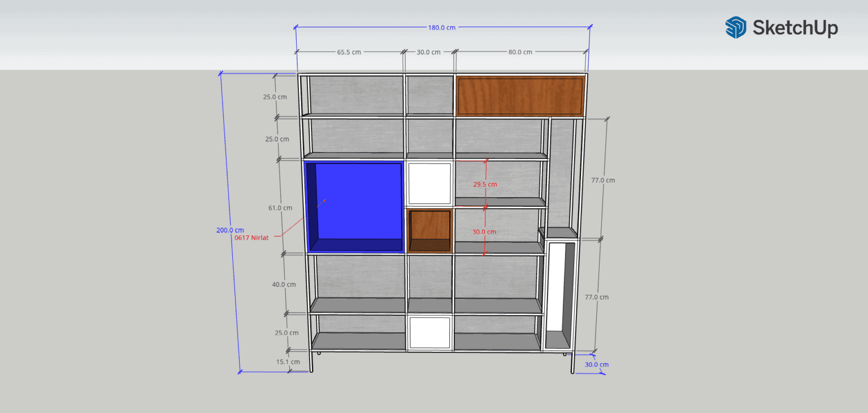The image size is (868, 413).
Task: Select the white door on the bottom shelf
Action: point(430,332)
